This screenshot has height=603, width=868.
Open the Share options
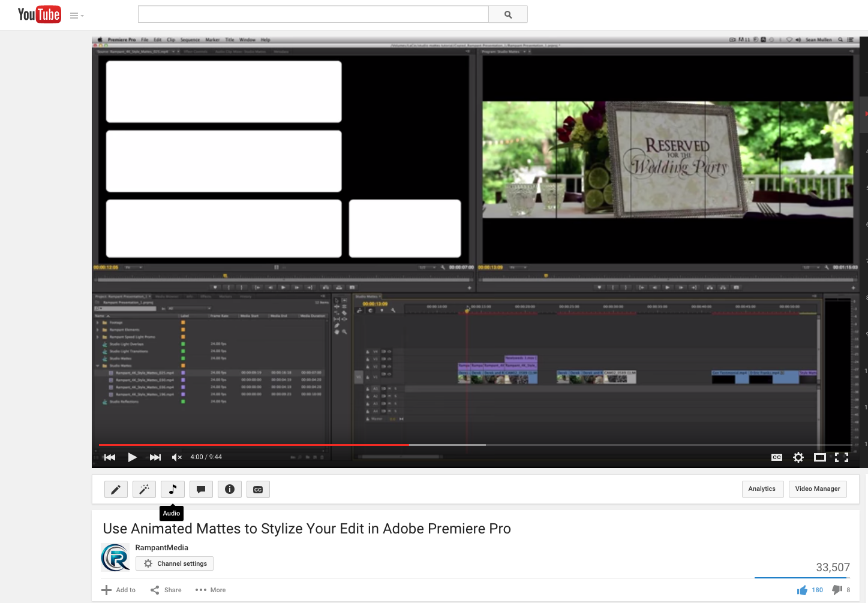coord(166,590)
